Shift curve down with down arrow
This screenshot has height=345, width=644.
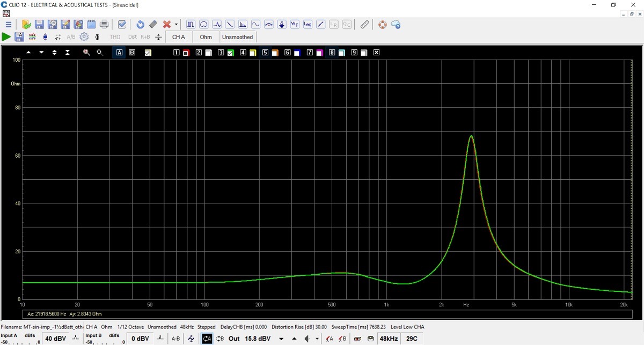(41, 53)
